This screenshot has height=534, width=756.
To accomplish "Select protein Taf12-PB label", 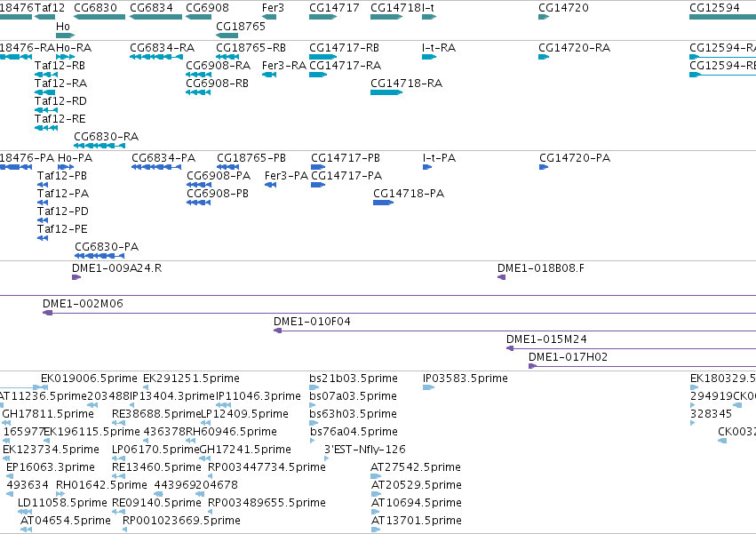I will tap(62, 176).
